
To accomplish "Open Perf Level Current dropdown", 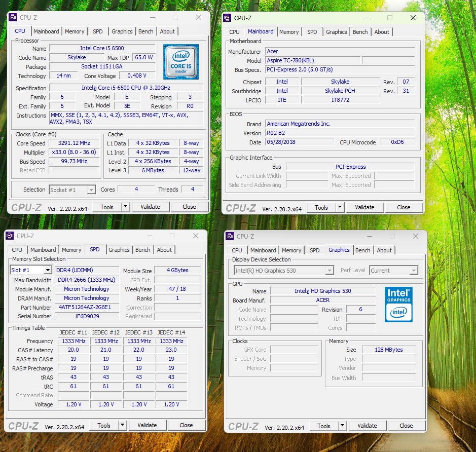I will pyautogui.click(x=414, y=271).
